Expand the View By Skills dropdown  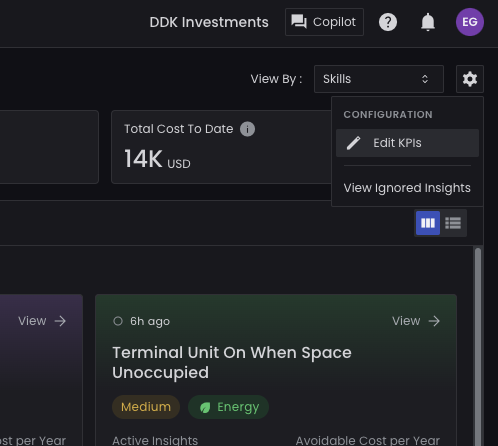379,79
